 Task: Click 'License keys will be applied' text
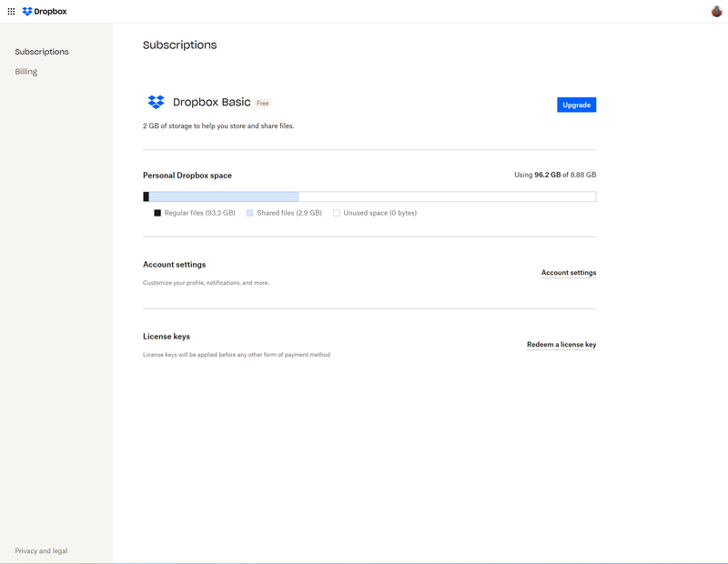pos(237,355)
